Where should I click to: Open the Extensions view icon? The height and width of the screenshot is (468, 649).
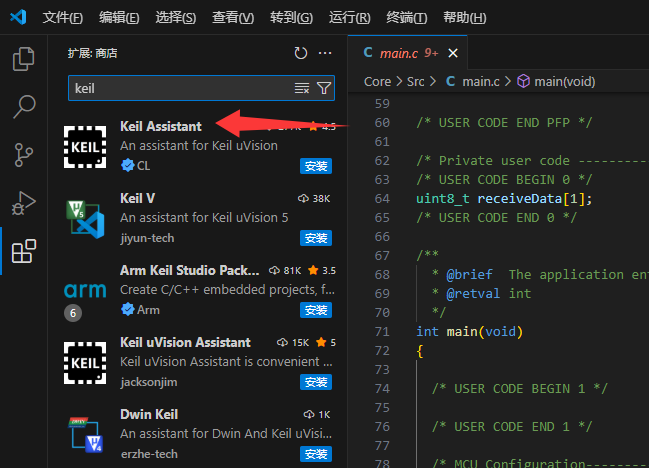[24, 251]
